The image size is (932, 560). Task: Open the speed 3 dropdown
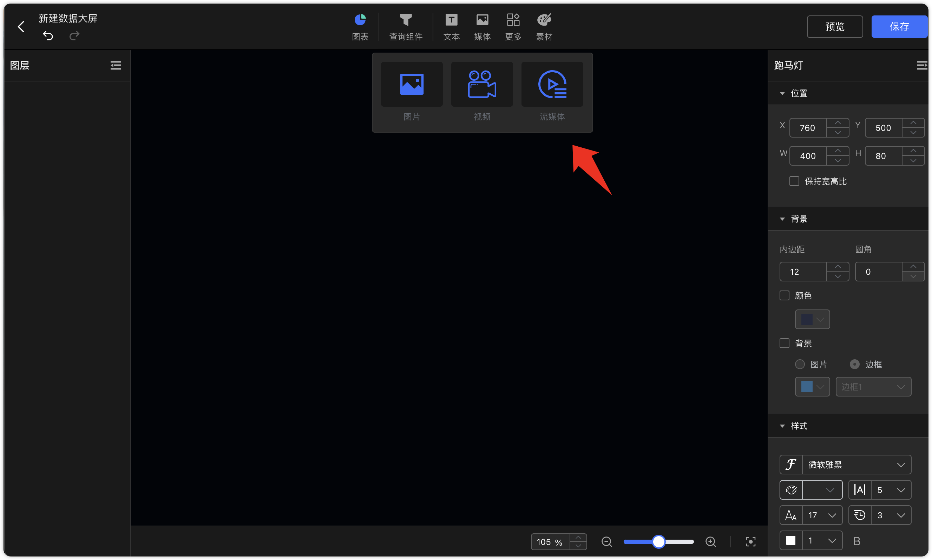coord(891,515)
